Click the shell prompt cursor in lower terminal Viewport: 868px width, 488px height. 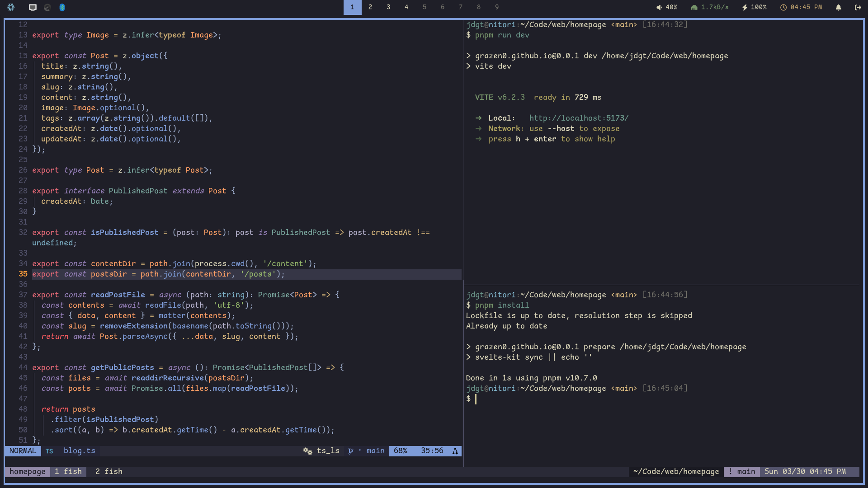[476, 399]
